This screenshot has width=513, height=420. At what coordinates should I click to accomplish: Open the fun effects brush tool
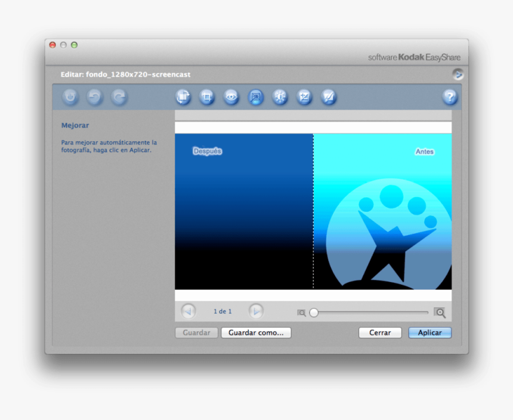(x=329, y=97)
